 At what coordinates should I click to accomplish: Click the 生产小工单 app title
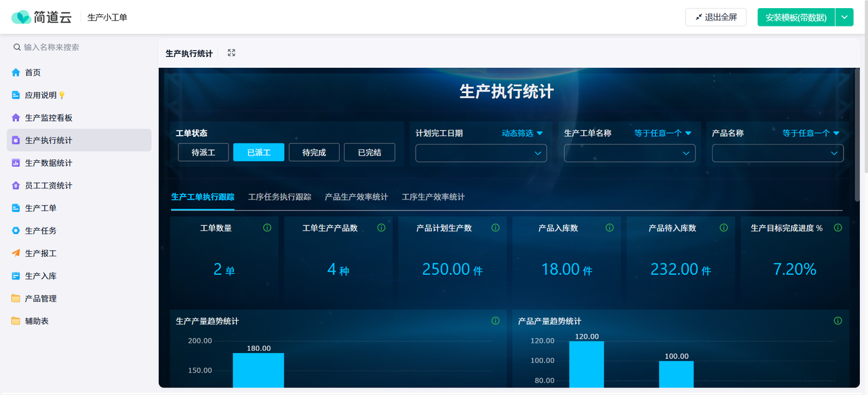pos(107,18)
